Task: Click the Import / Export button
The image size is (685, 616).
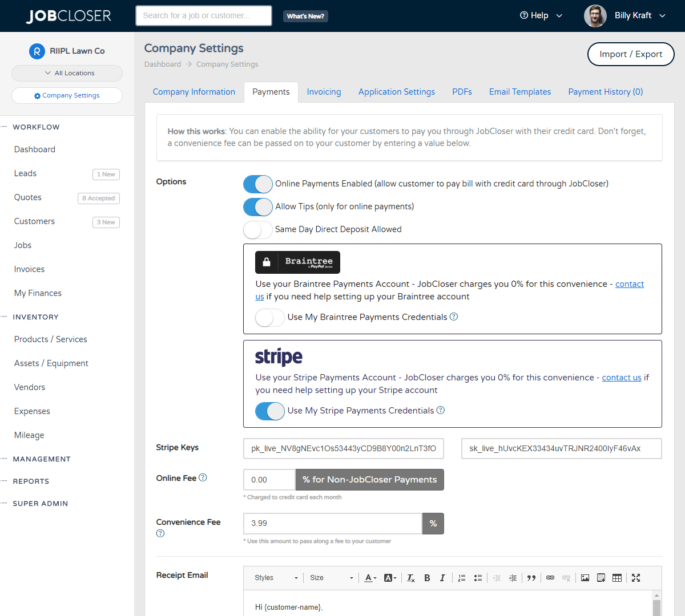Action: click(x=630, y=54)
